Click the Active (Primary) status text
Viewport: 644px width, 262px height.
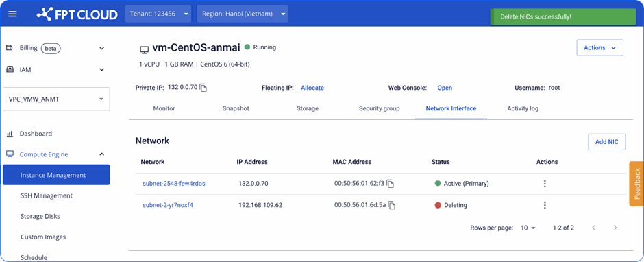coord(466,184)
